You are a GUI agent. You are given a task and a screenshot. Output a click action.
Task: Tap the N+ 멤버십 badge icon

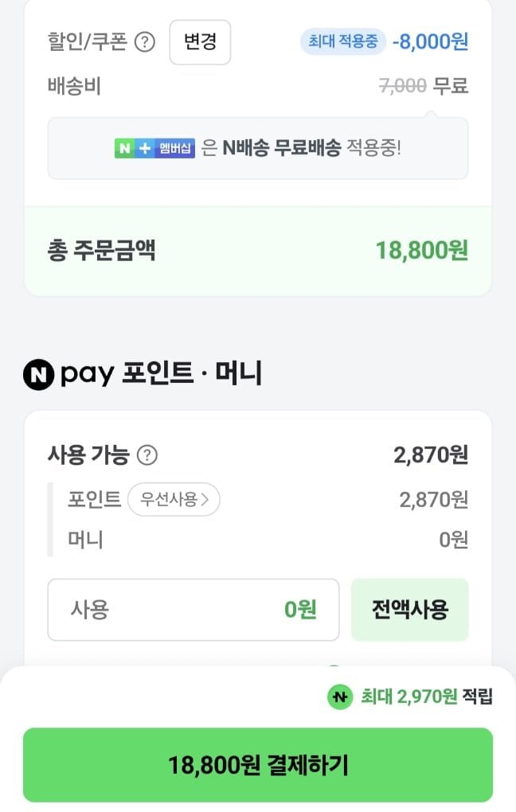[154, 148]
